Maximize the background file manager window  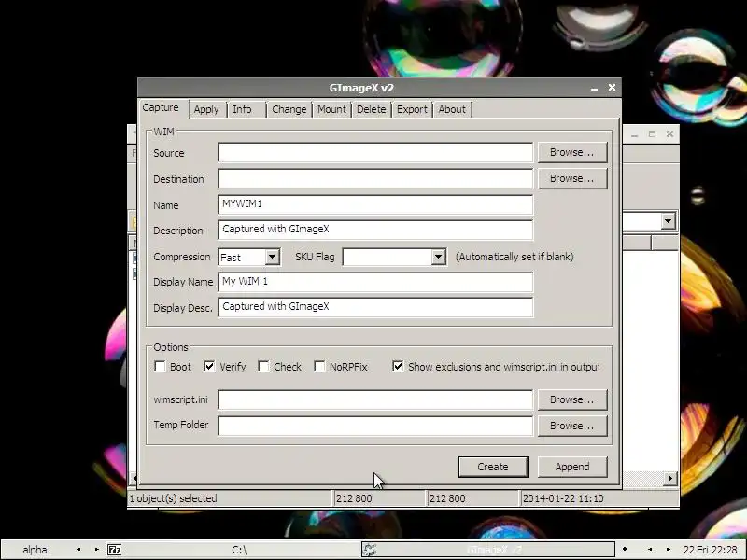click(x=652, y=134)
